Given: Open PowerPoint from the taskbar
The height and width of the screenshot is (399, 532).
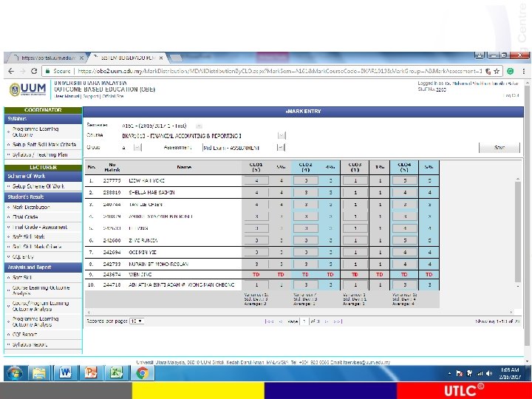Looking at the screenshot, I should point(91,373).
